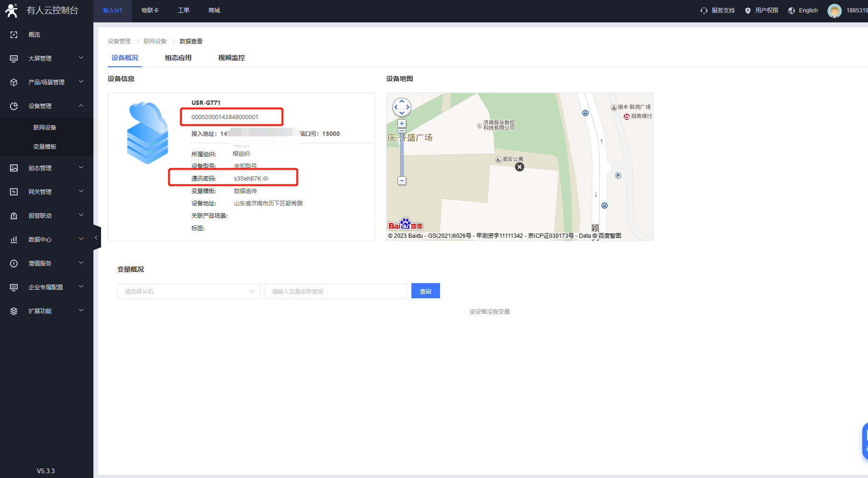Click the globe icon for English language
The image size is (868, 478).
[x=791, y=10]
